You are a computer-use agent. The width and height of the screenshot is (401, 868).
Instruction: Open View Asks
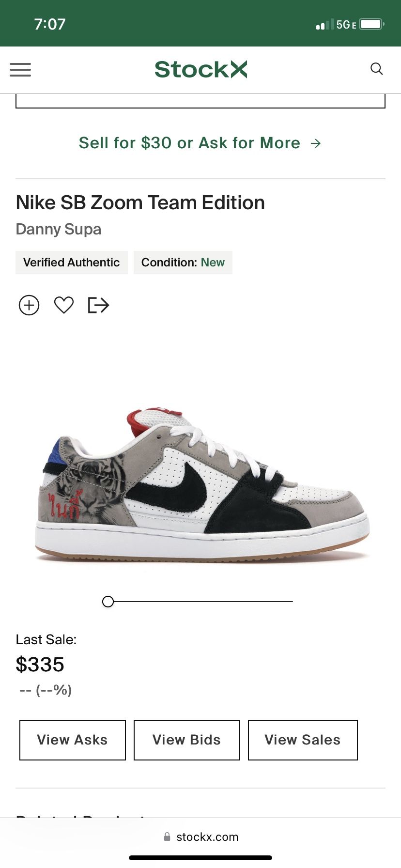(x=73, y=740)
